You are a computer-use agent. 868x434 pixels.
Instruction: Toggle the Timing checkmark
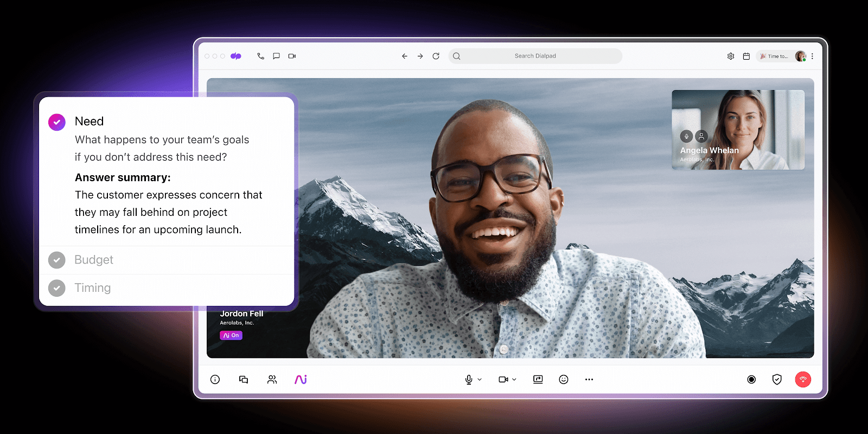57,288
